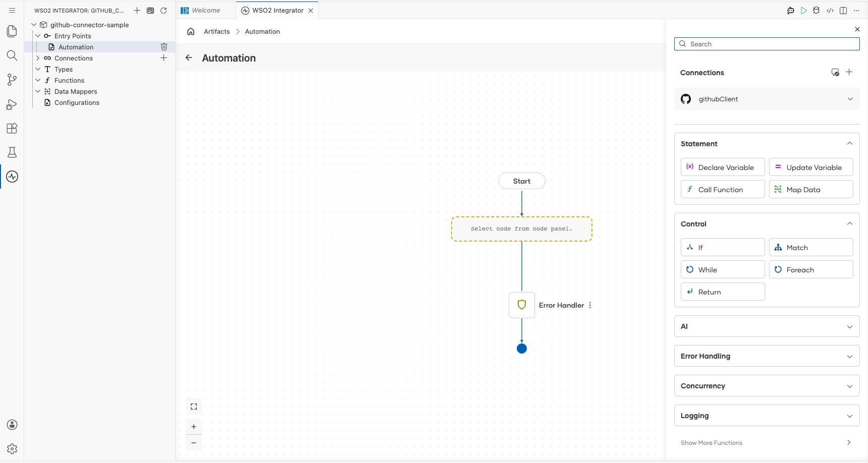Add a new connection from node panel
The width and height of the screenshot is (868, 463).
point(849,72)
